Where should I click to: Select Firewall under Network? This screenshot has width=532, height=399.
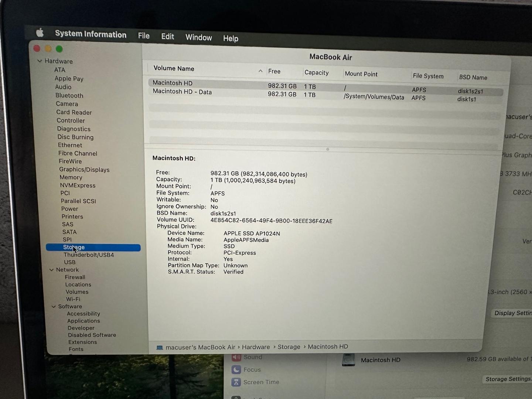pos(75,277)
